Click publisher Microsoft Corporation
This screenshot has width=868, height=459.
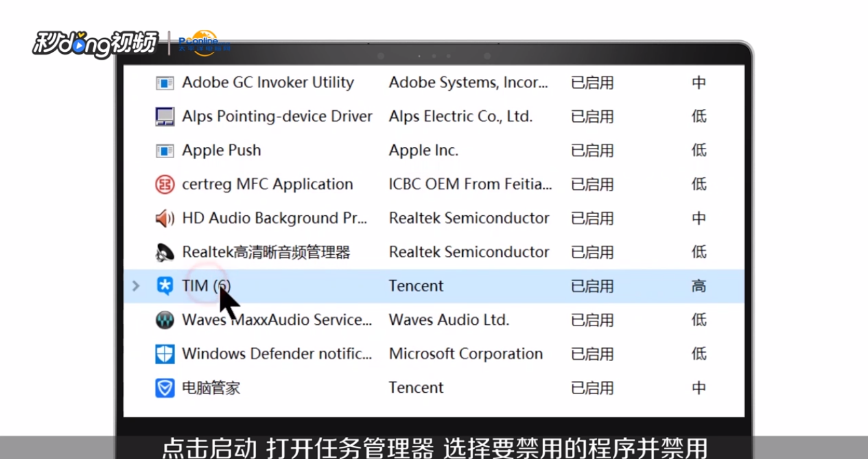coord(466,354)
